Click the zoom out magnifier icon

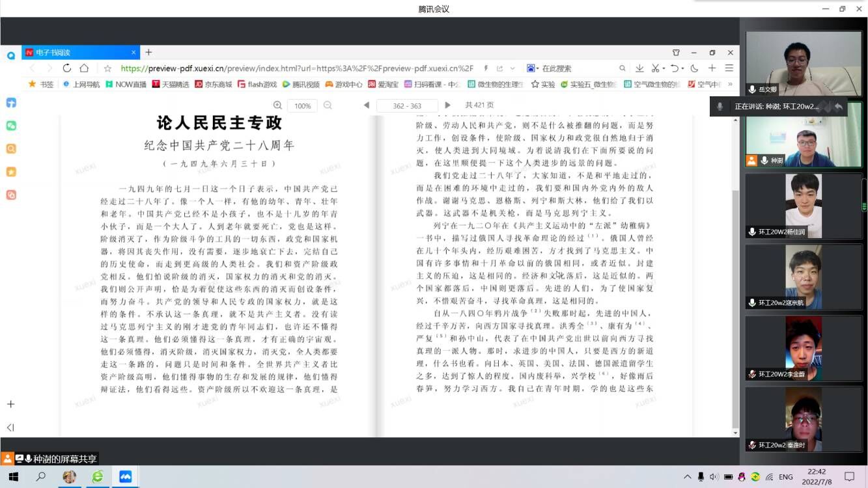pos(328,105)
